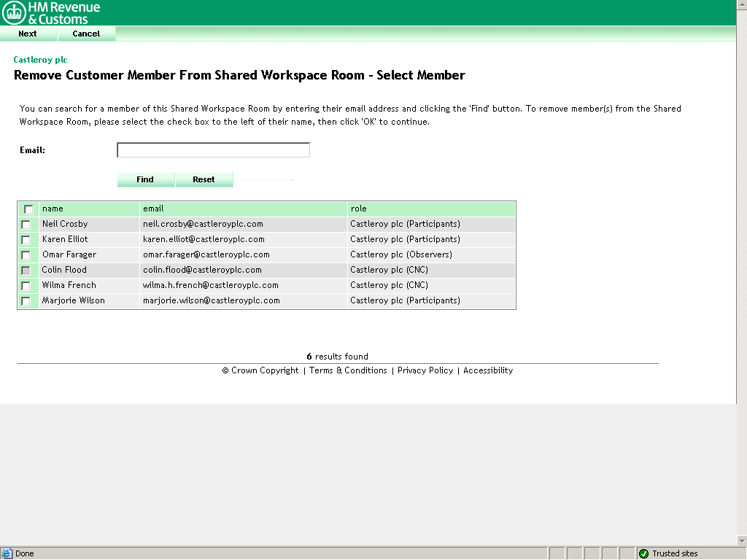Click Next in the top toolbar
Image resolution: width=747 pixels, height=560 pixels.
28,34
